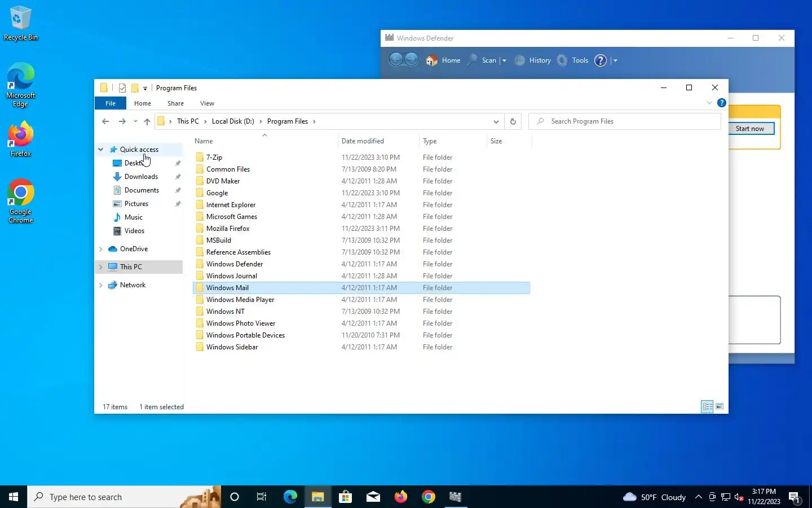Open weather widget showing 50°F Cloudy
This screenshot has height=508, width=812.
(x=654, y=497)
